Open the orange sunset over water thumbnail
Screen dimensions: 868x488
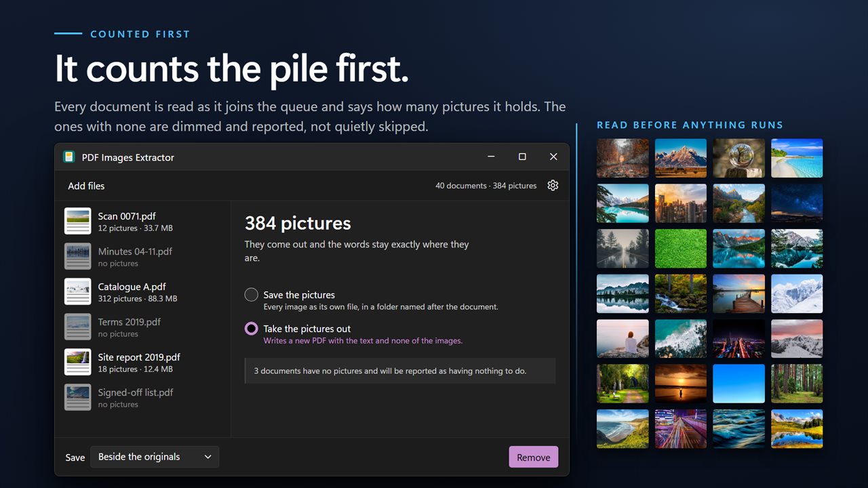[x=681, y=384]
